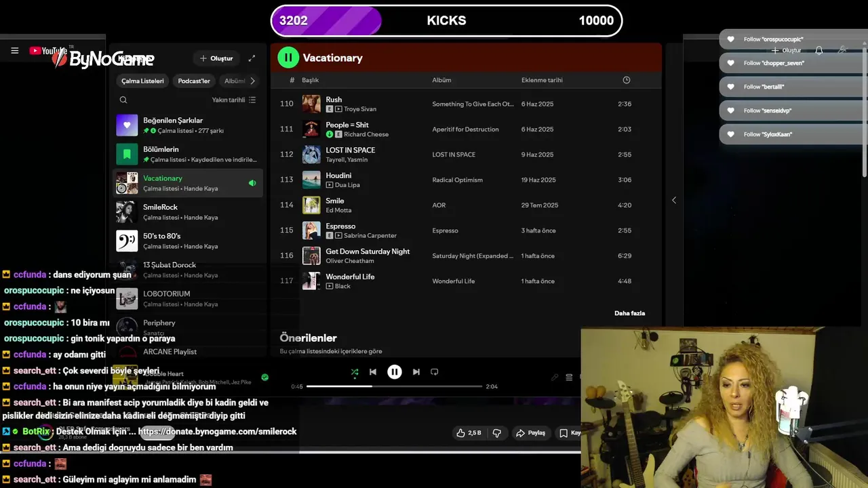Viewport: 868px width, 488px height.
Task: Pause playback using the white center button
Action: tap(394, 372)
